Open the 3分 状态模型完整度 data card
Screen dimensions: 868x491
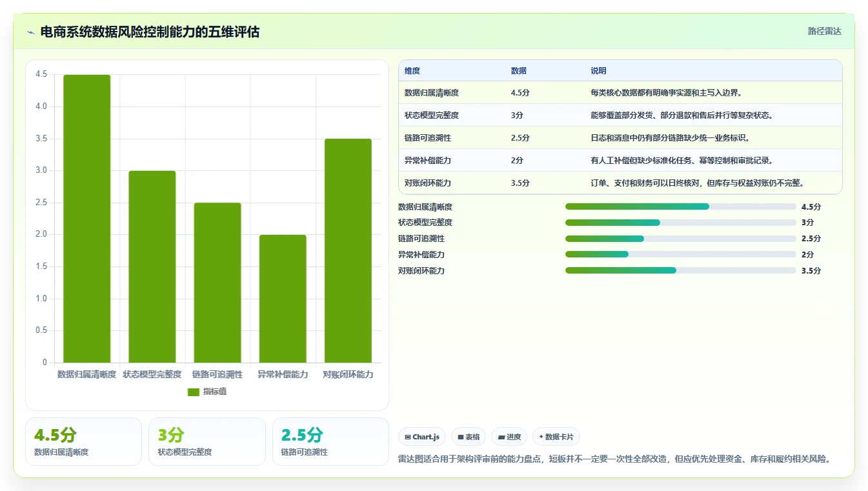click(x=207, y=441)
